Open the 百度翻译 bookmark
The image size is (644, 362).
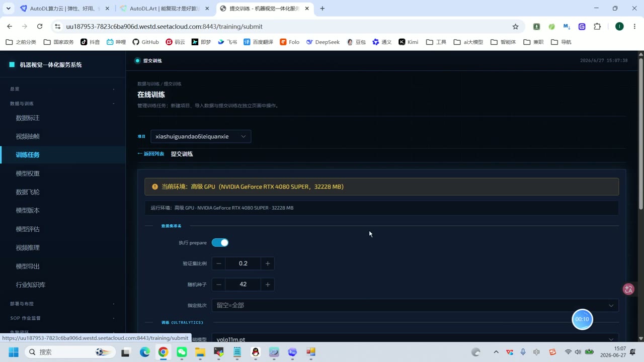pyautogui.click(x=258, y=42)
